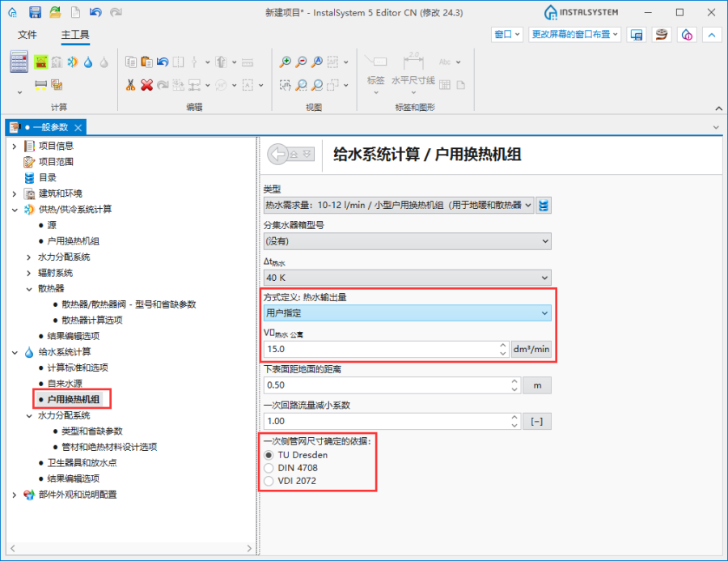Go back using the round arrow button
This screenshot has width=728, height=561.
278,154
